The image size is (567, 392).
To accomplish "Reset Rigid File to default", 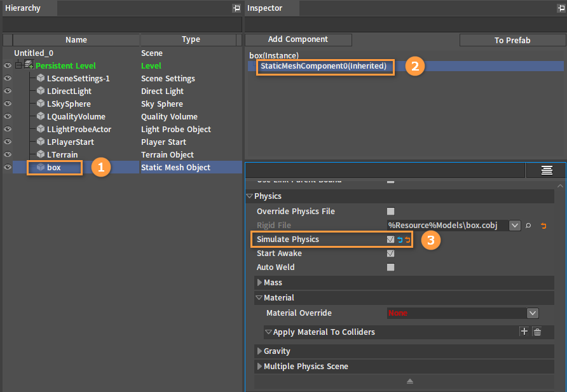I will (543, 226).
